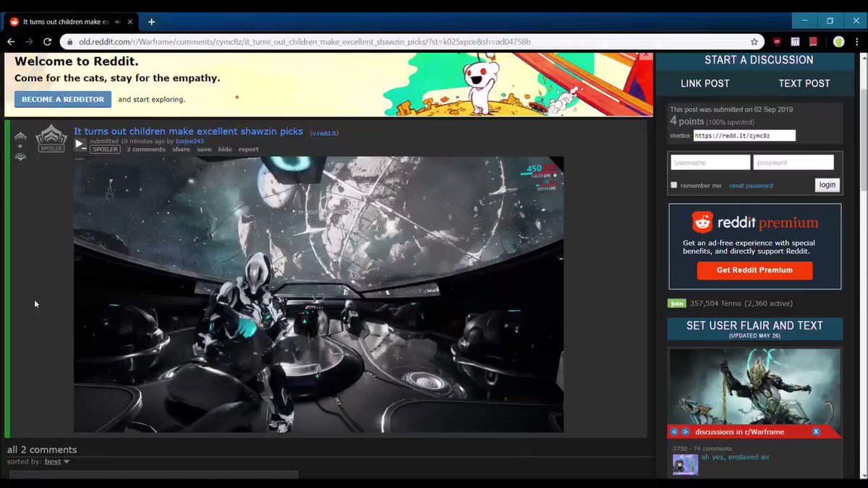This screenshot has height=488, width=868.
Task: Open the uBlock Origin extension
Action: (x=777, y=42)
